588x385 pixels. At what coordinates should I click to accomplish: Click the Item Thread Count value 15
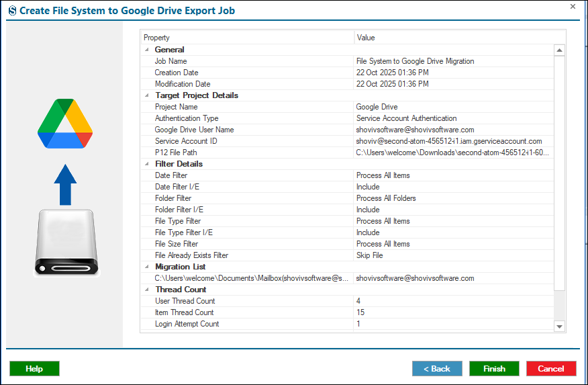tap(360, 312)
